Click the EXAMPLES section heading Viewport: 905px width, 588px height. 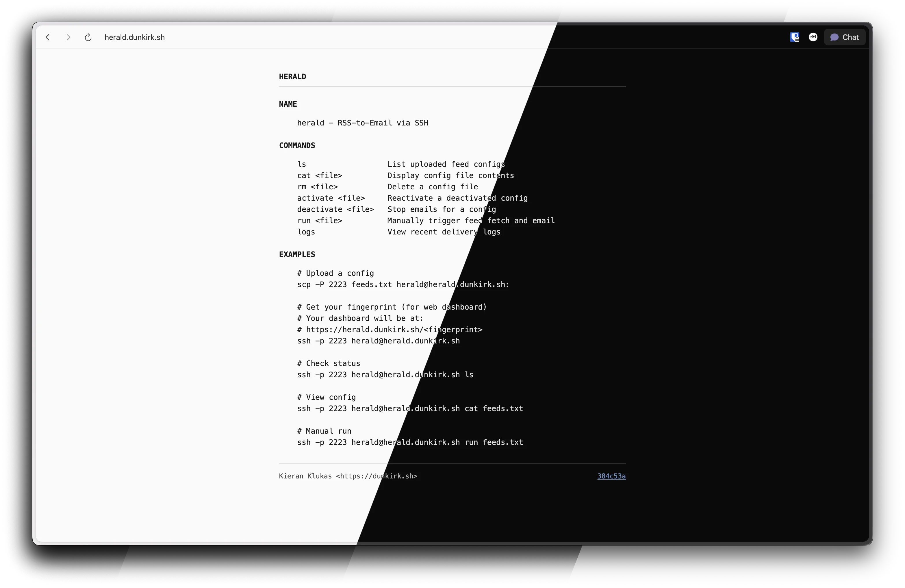(297, 254)
